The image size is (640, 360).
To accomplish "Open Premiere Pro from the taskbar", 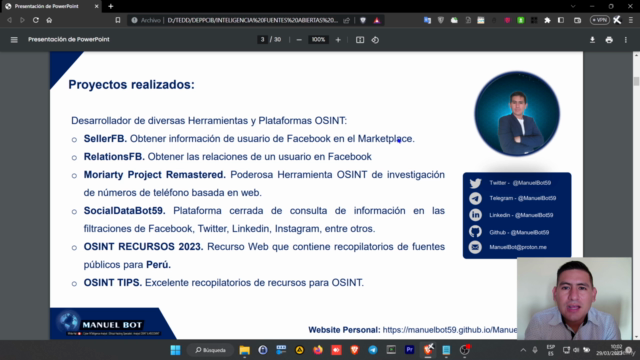I will click(409, 350).
